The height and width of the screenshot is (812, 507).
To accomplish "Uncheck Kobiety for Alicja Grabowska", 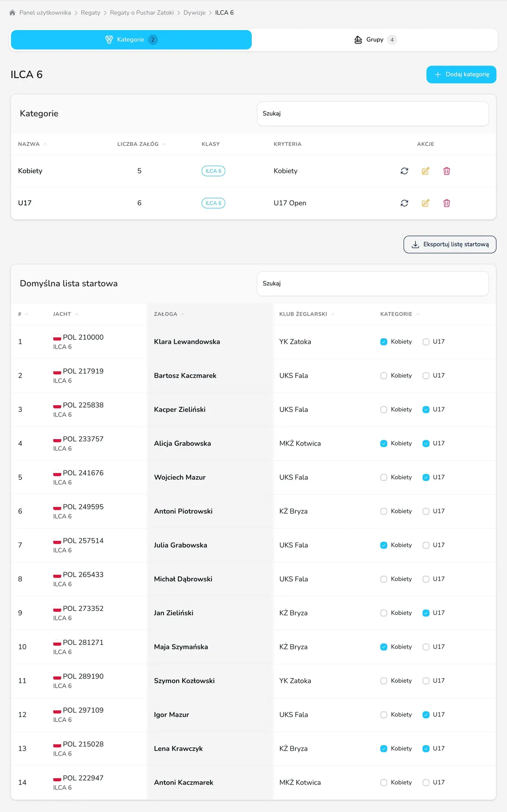I will tap(384, 443).
